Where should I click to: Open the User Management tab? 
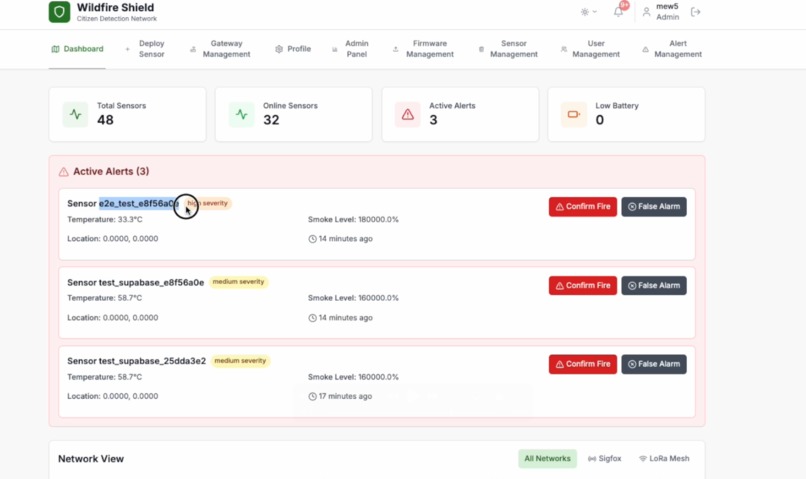[590, 49]
